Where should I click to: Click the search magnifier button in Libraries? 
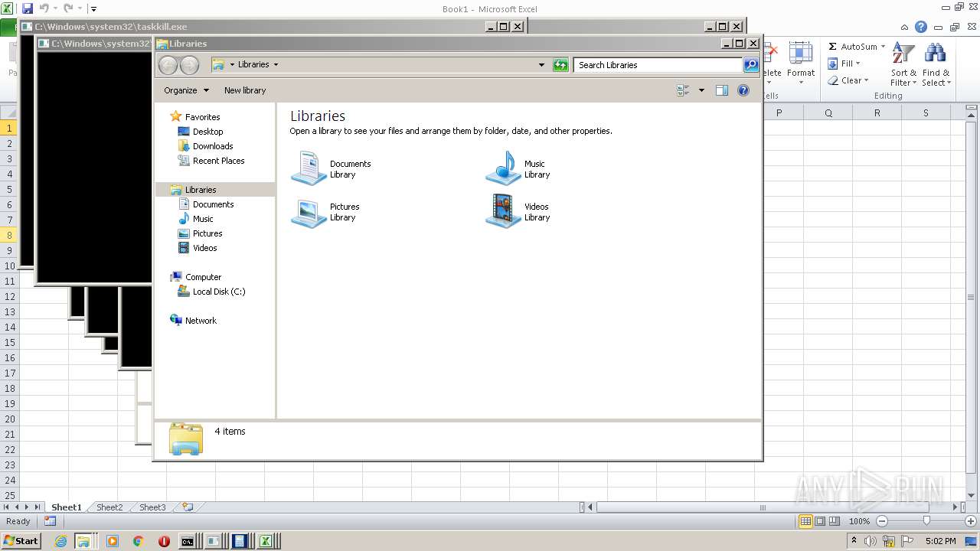click(x=751, y=65)
